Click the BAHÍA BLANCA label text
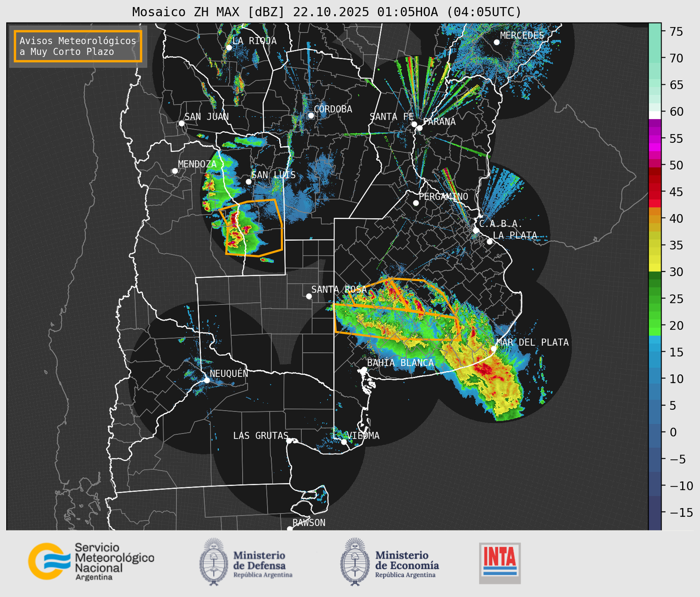 coord(400,363)
